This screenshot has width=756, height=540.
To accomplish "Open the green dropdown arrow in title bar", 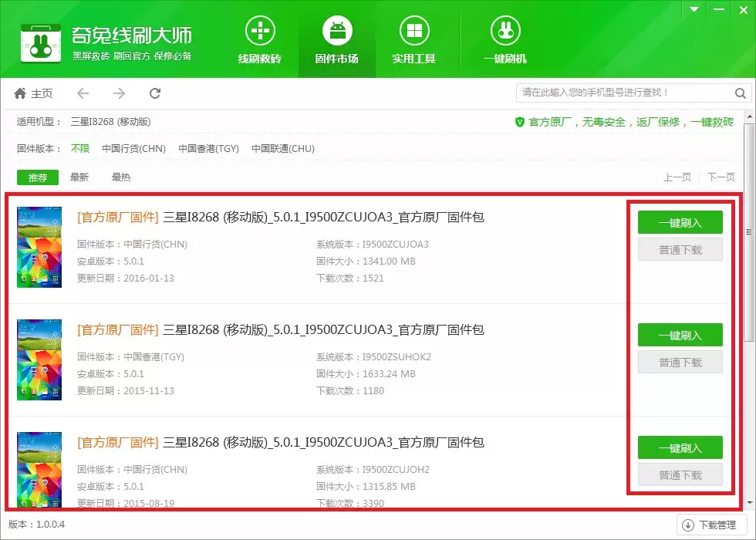I will 693,8.
